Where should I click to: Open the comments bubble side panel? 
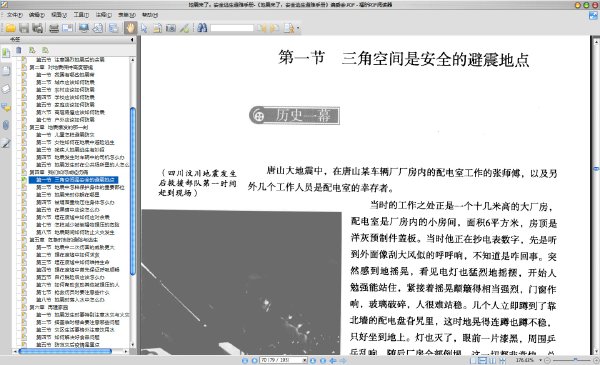pos(6,107)
